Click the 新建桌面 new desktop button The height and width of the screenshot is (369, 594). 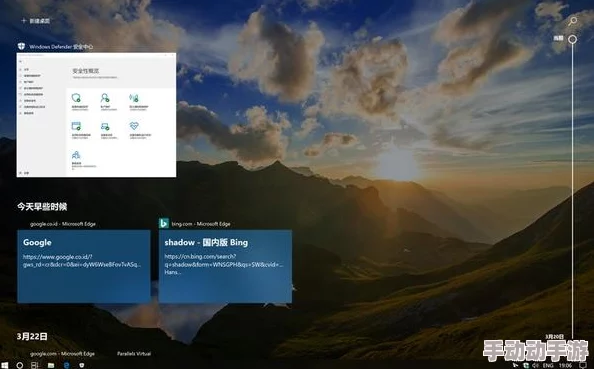pos(36,21)
